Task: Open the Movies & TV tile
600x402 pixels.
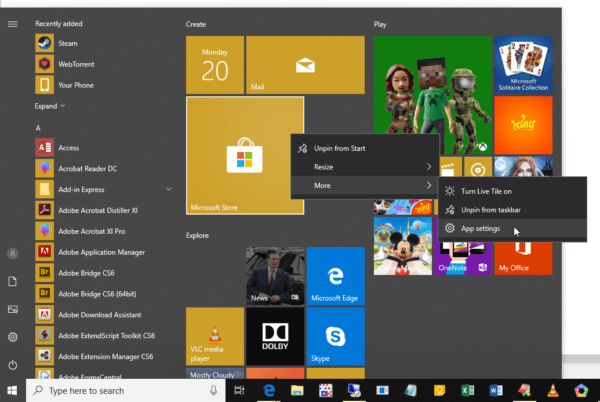Action: point(448,167)
